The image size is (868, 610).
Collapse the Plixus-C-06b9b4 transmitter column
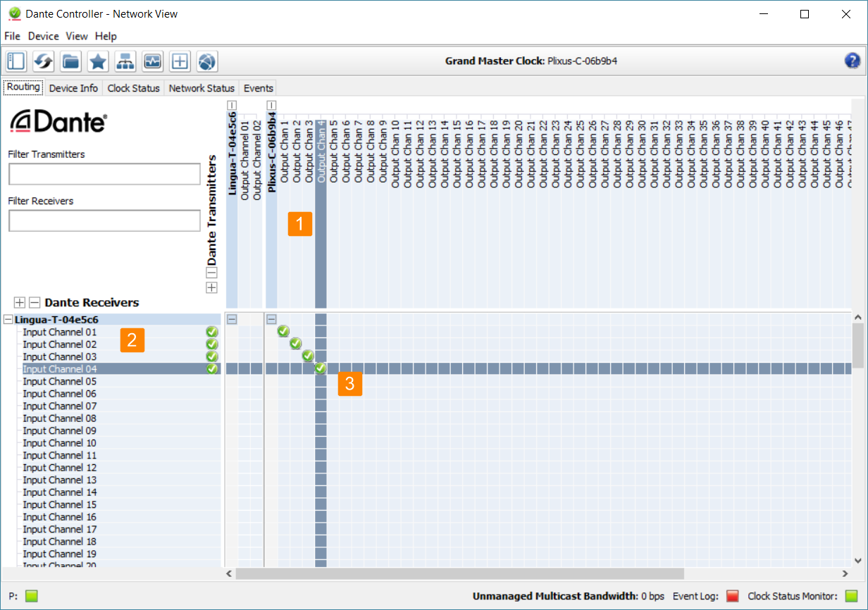pyautogui.click(x=271, y=105)
